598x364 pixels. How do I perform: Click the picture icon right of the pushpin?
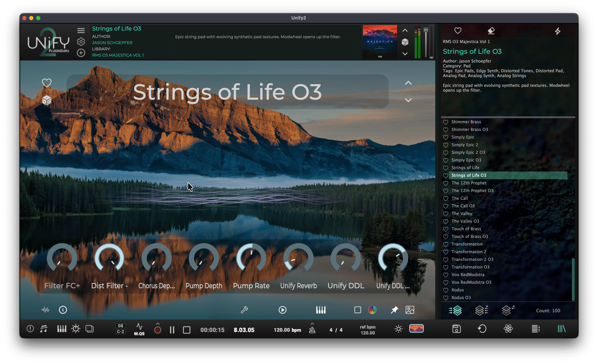pos(410,310)
